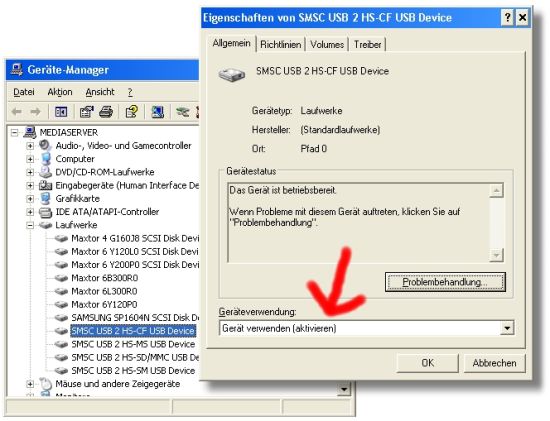Open the Properties toolbar icon in Geräte-Manager
Screen dimensions: 550x421
(x=86, y=112)
